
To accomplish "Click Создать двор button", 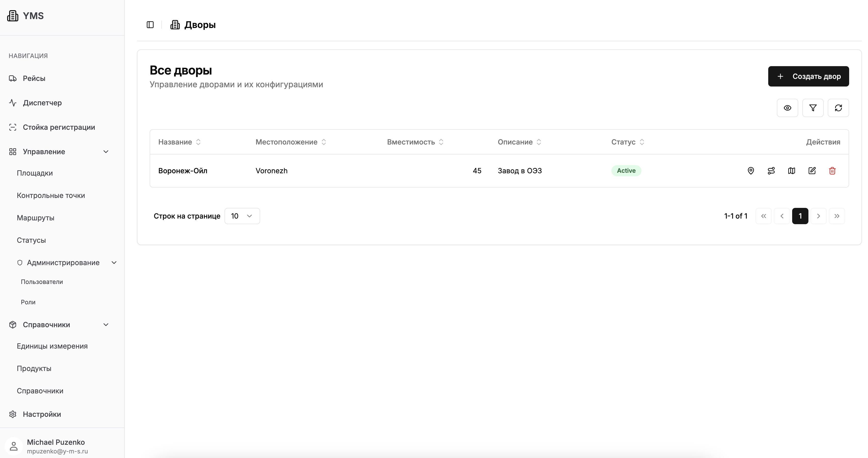I will [x=808, y=76].
